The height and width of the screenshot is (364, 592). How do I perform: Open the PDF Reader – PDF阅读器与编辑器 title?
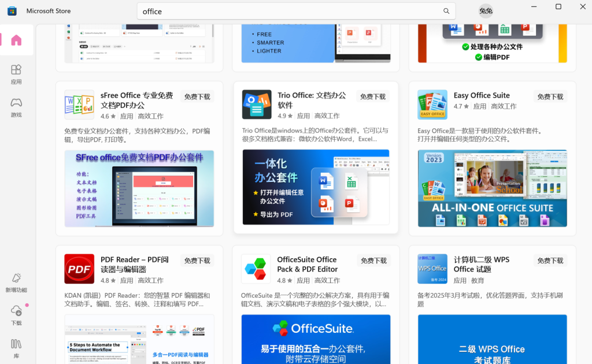(x=134, y=265)
